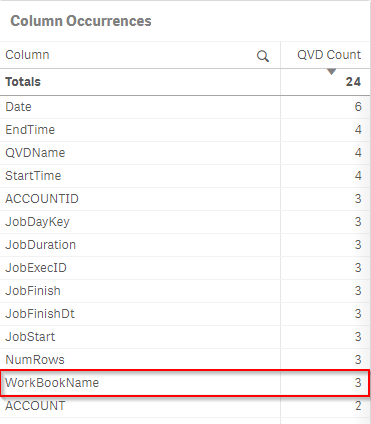Viewport: 371px width, 424px height.
Task: Click the Column Occurrences title
Action: 81,21
